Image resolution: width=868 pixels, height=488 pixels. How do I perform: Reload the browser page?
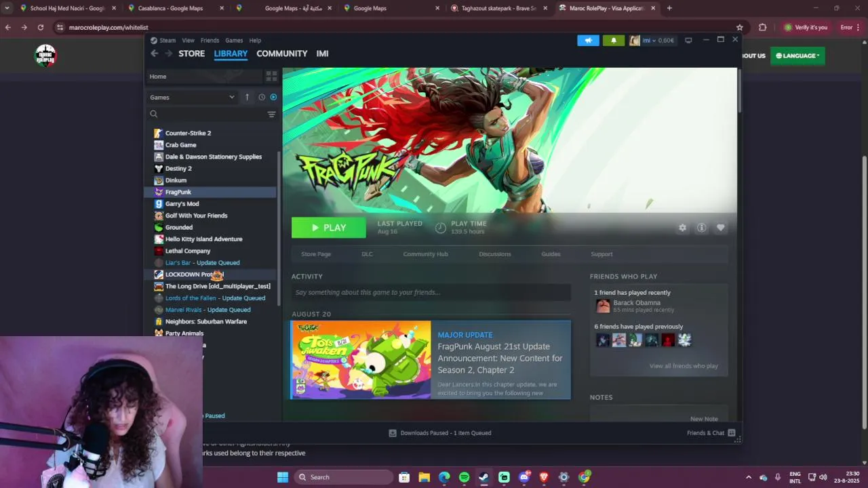41,27
